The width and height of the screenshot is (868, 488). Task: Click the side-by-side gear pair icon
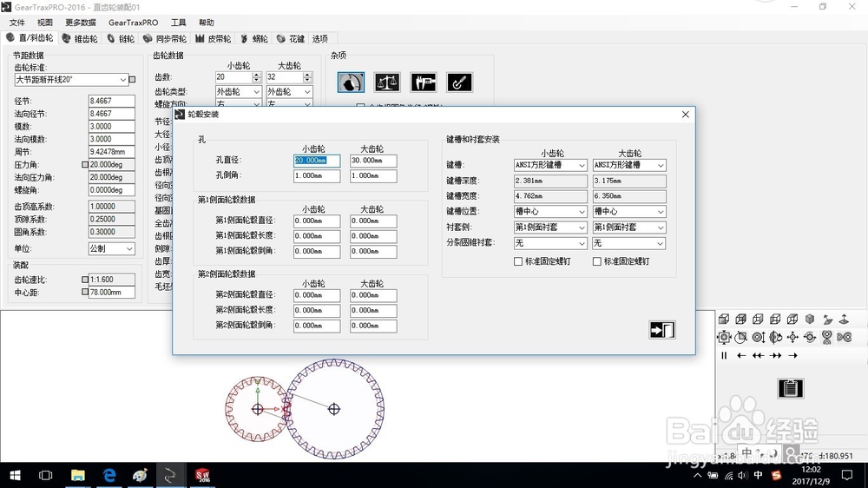click(845, 337)
